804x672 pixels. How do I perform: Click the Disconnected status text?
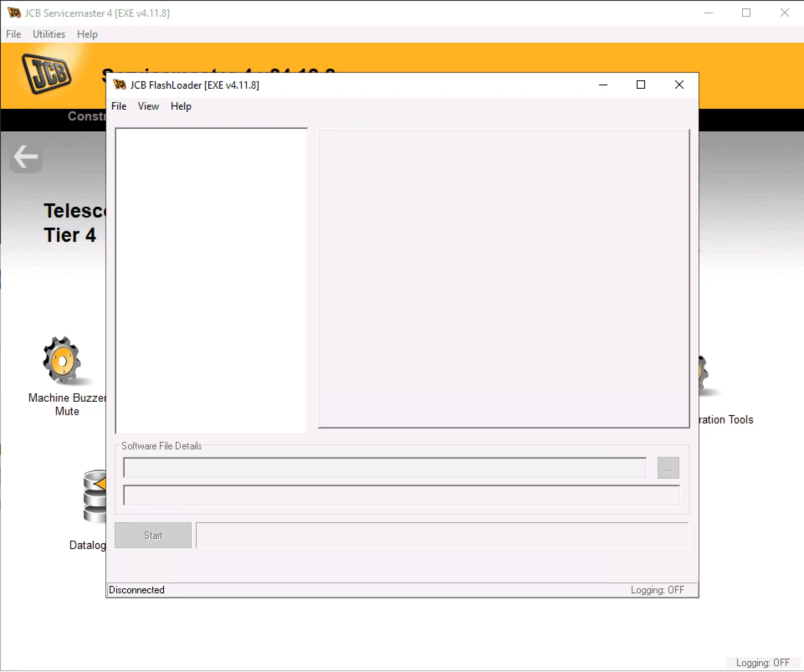136,590
